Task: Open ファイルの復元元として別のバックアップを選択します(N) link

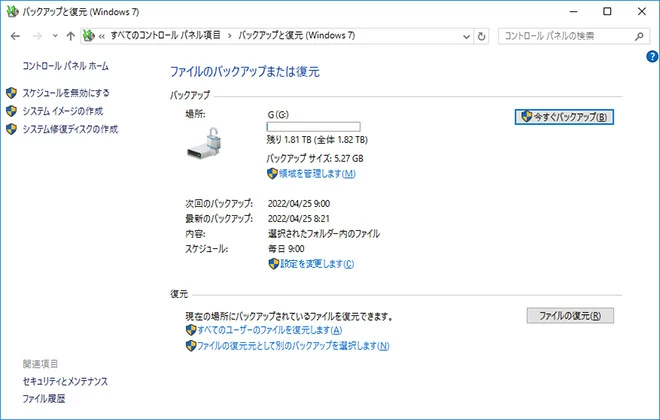Action: [x=293, y=346]
